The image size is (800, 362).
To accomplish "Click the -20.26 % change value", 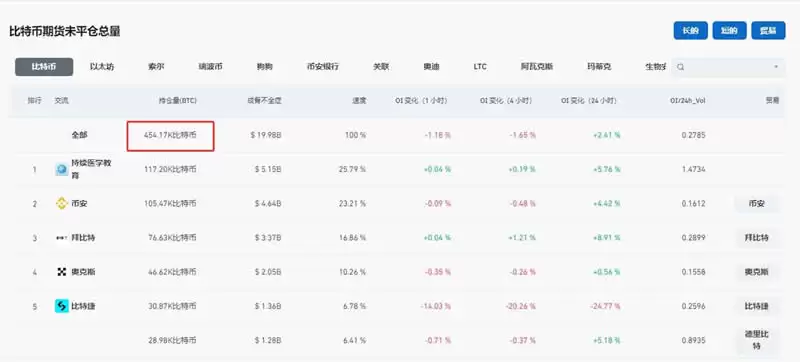I will click(521, 306).
